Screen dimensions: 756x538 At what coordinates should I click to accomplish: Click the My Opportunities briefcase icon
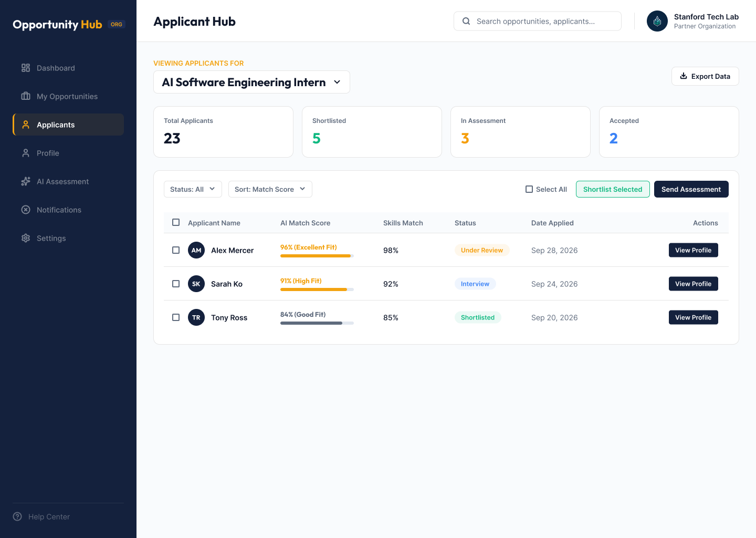[x=26, y=96]
